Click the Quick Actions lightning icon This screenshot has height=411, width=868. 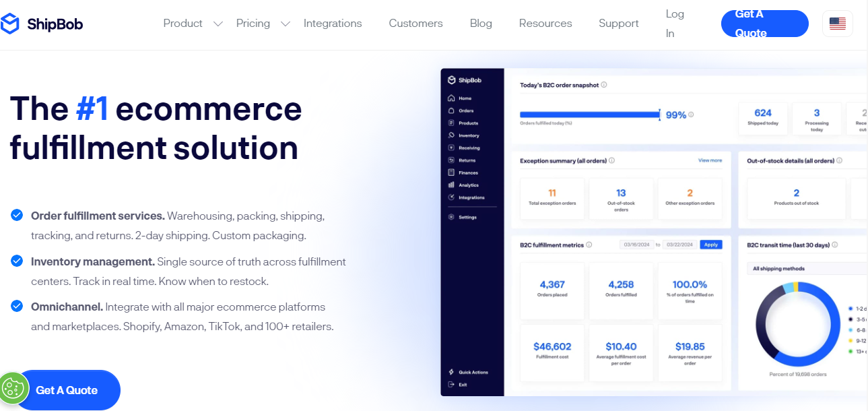tap(451, 372)
